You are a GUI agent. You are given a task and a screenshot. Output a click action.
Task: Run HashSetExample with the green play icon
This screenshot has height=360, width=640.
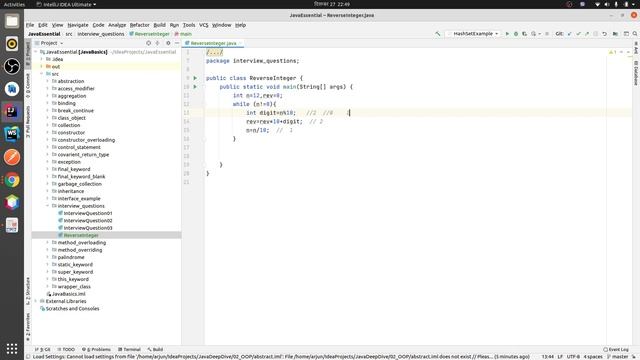507,34
